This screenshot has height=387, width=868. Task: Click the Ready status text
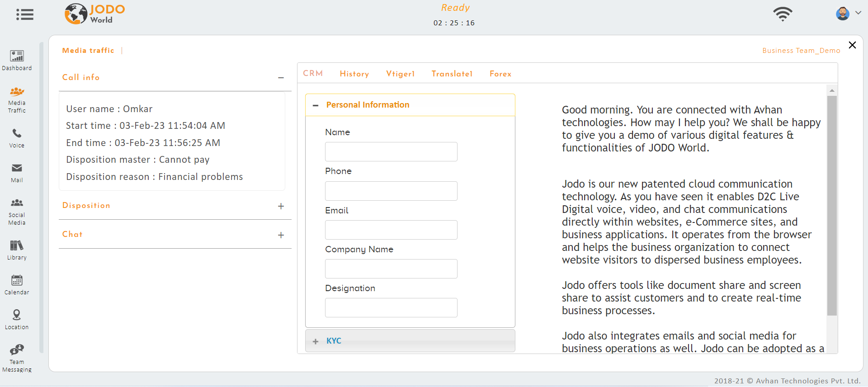pyautogui.click(x=455, y=8)
